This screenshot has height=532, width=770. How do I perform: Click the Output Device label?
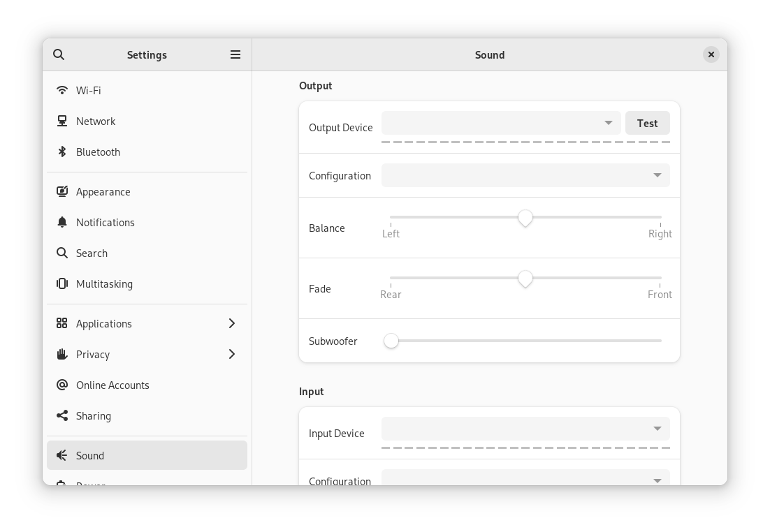pyautogui.click(x=340, y=128)
